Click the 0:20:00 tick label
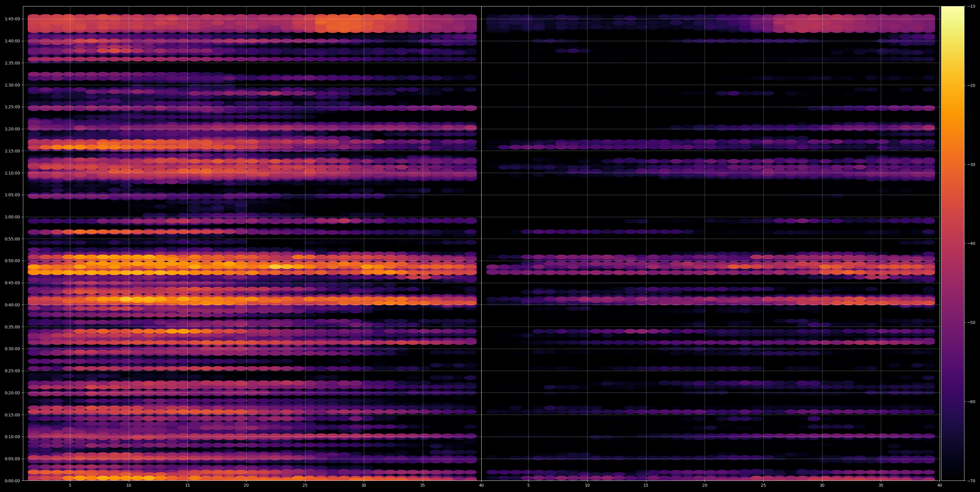This screenshot has width=980, height=492. tap(12, 393)
